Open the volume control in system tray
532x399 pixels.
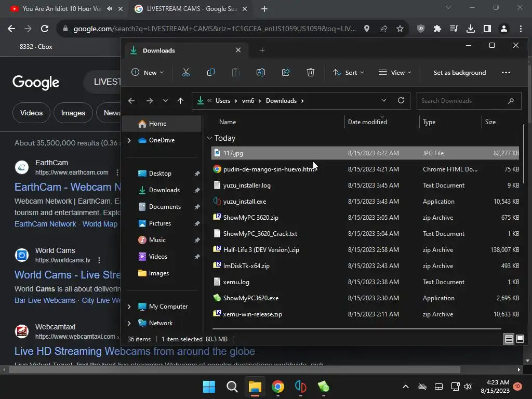coord(468,387)
